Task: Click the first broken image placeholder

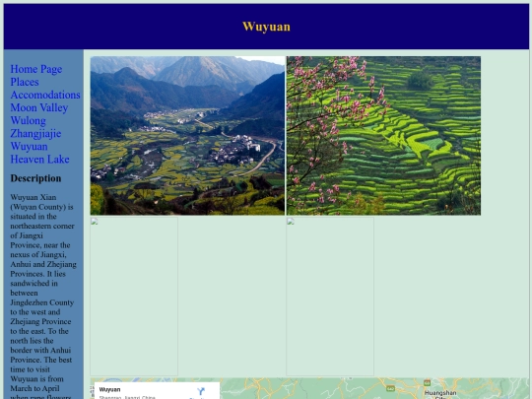Action: (134, 297)
